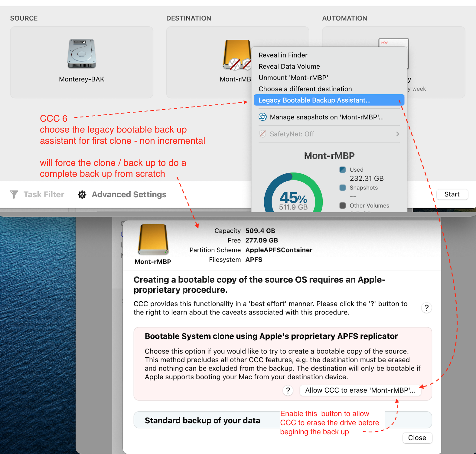Click the Snapshots legend swatch
476x454 pixels.
point(343,188)
